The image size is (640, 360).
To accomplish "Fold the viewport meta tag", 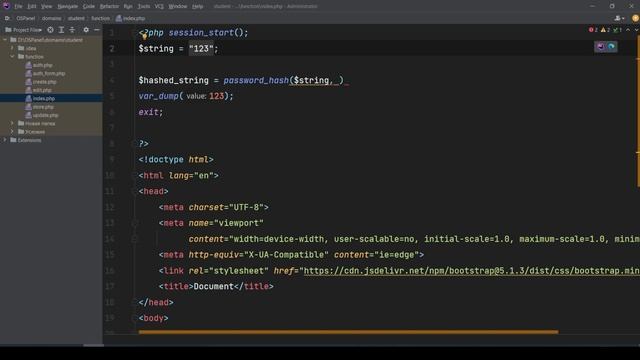I will [x=134, y=223].
